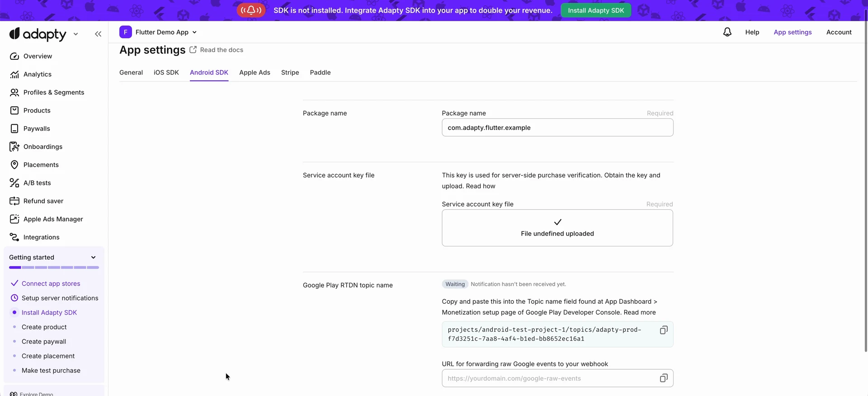Open Make test purchase step
Viewport: 868px width, 396px height.
click(51, 370)
